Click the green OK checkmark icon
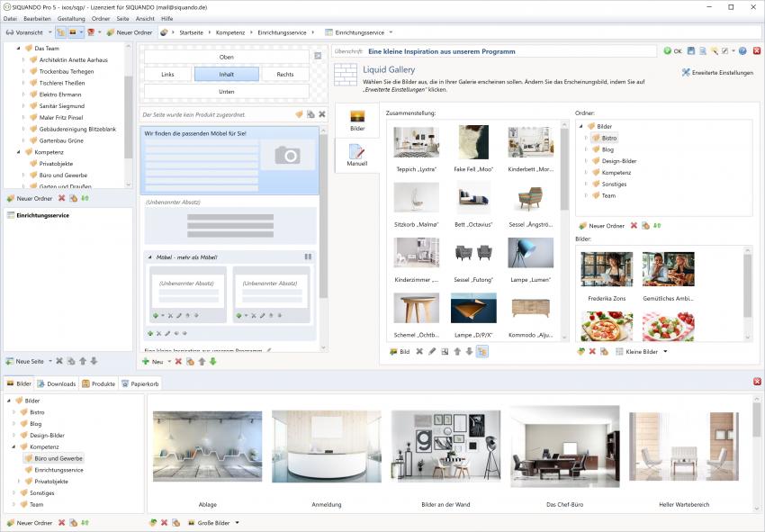Viewport: 765px width, 532px height. (668, 51)
